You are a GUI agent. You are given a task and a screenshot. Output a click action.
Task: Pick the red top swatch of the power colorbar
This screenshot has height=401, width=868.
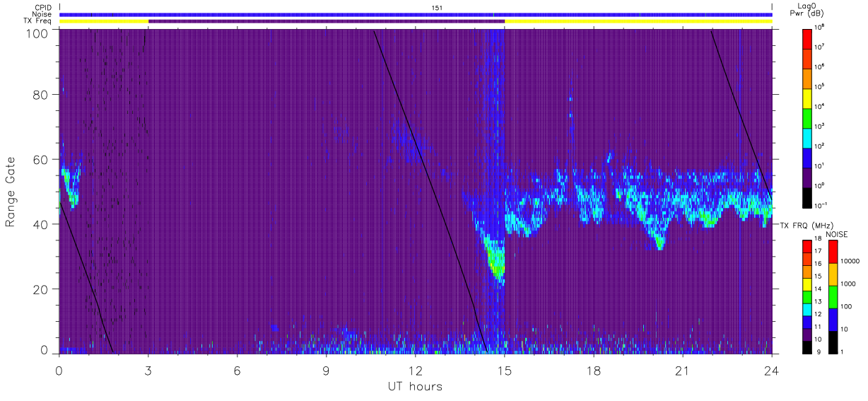808,38
